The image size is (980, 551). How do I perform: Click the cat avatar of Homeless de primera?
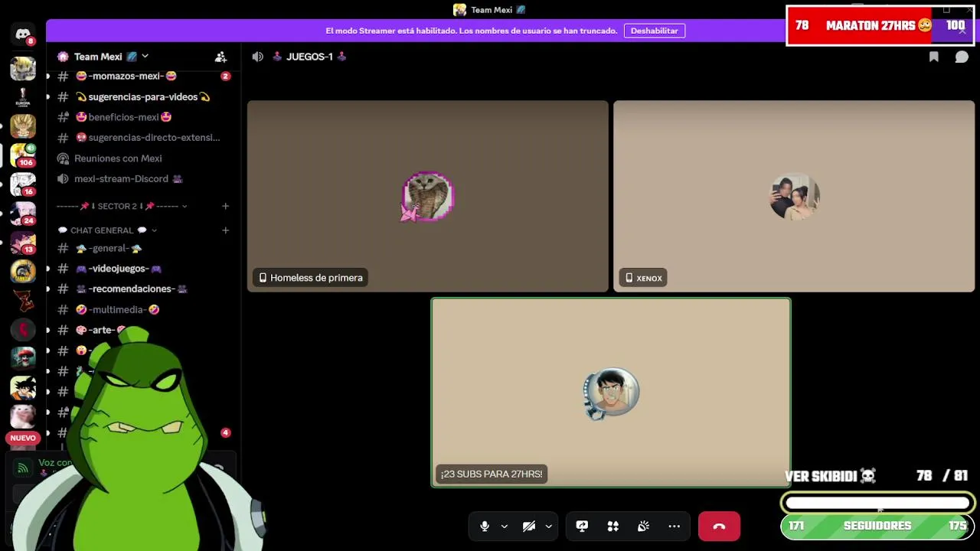coord(428,197)
